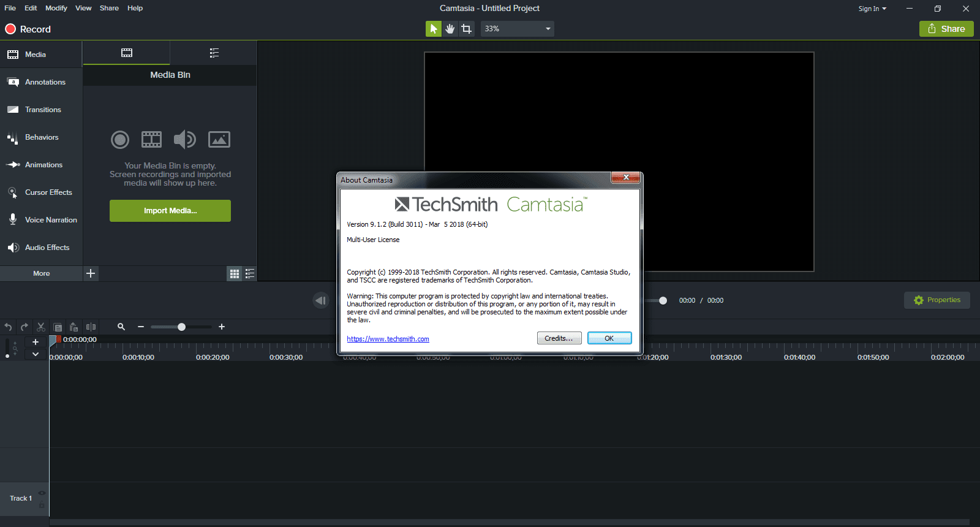Open the Transitions panel
Viewport: 980px width, 527px height.
[41, 110]
